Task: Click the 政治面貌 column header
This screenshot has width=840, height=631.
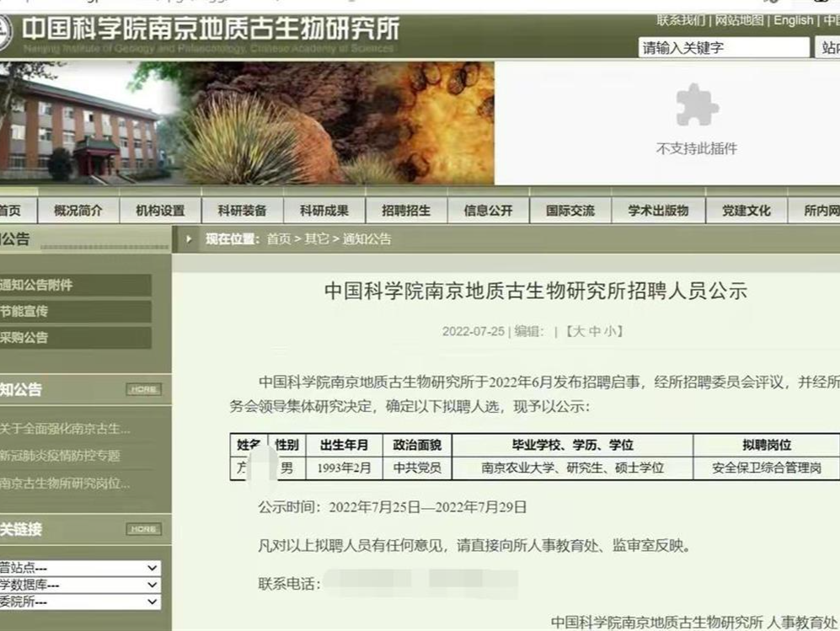Action: pyautogui.click(x=417, y=445)
